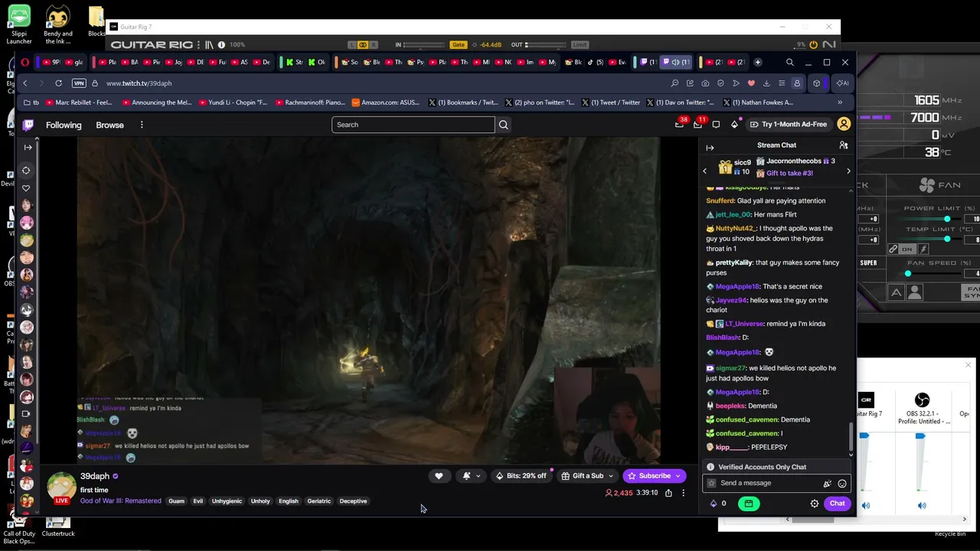The height and width of the screenshot is (551, 980).
Task: Open the browser AI assistant button
Action: click(843, 83)
